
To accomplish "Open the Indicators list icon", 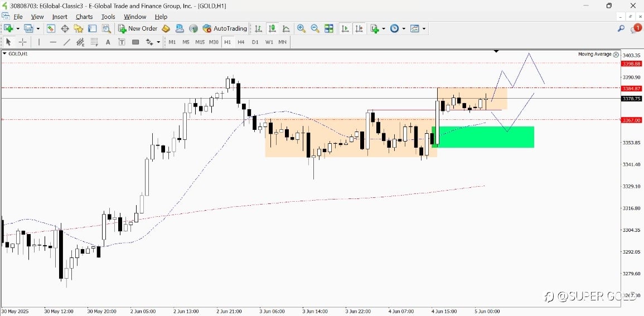I will (x=374, y=28).
